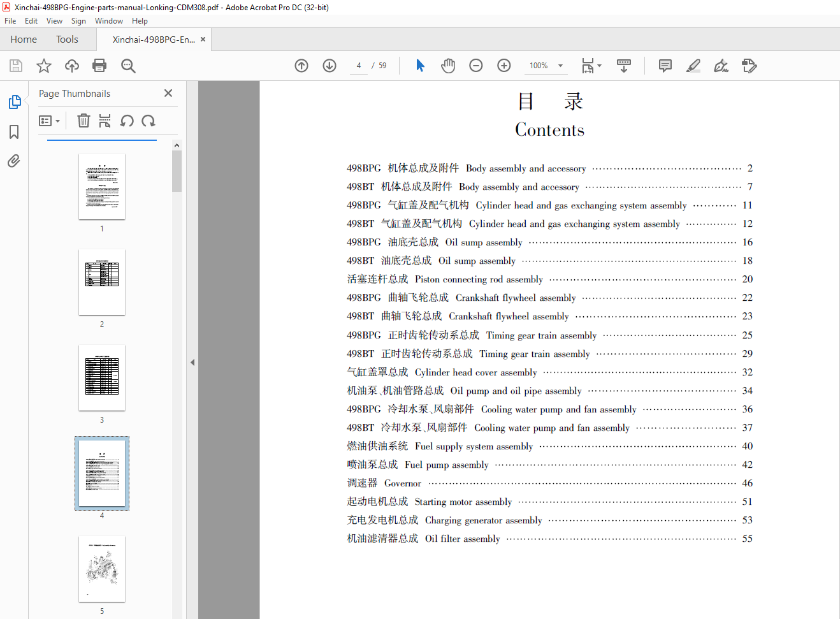Image resolution: width=840 pixels, height=619 pixels.
Task: Go to next page arrow
Action: tap(329, 66)
